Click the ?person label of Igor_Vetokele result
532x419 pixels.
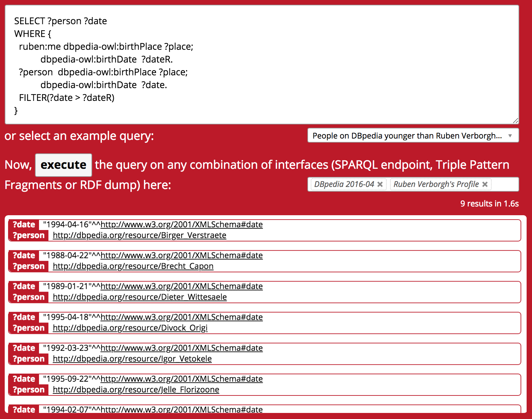pyautogui.click(x=29, y=359)
